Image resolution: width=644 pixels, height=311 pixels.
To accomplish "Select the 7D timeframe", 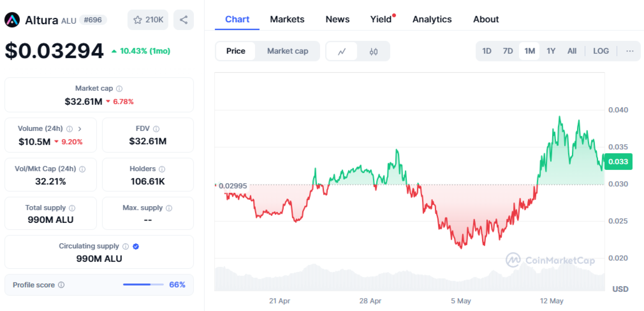I will click(x=507, y=51).
